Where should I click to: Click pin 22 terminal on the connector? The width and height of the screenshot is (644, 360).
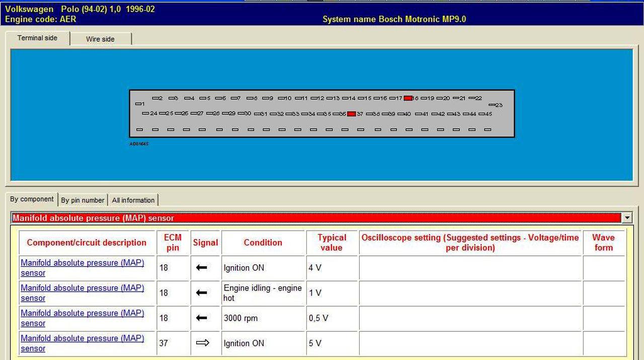tap(471, 98)
